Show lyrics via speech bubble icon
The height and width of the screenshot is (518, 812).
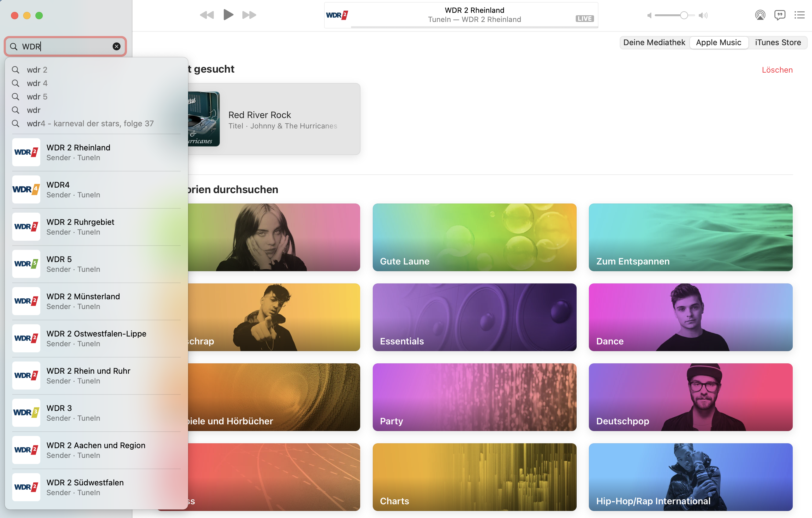point(780,15)
